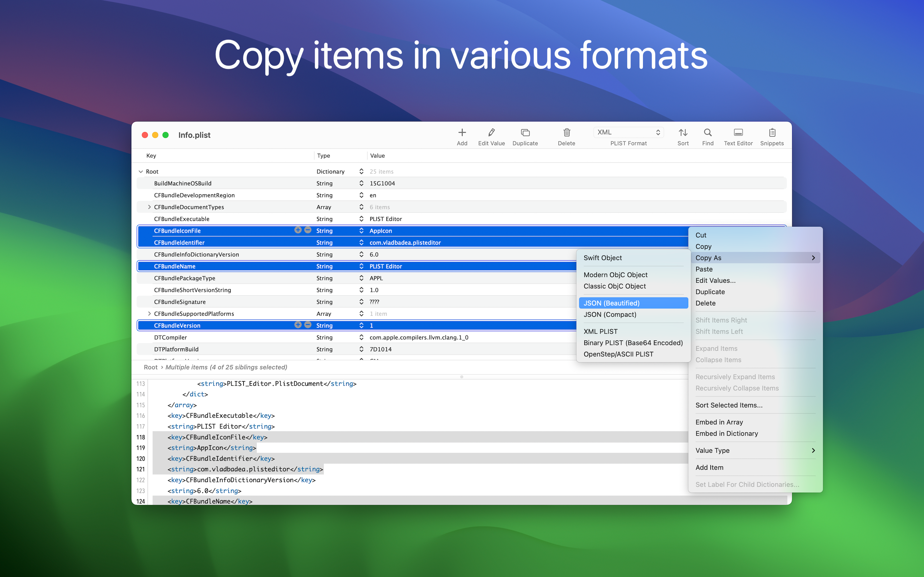Expand CFBundleSupportedPlatforms array row
This screenshot has width=924, height=577.
149,314
